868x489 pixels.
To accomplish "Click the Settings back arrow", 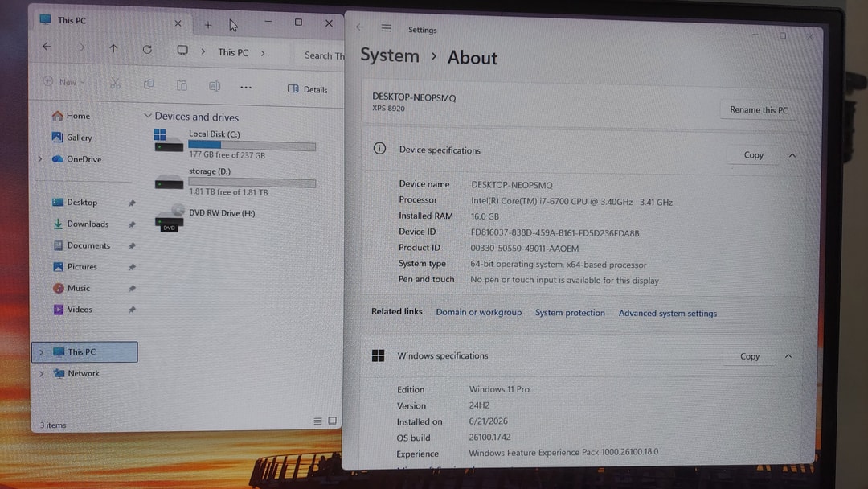I will (360, 27).
